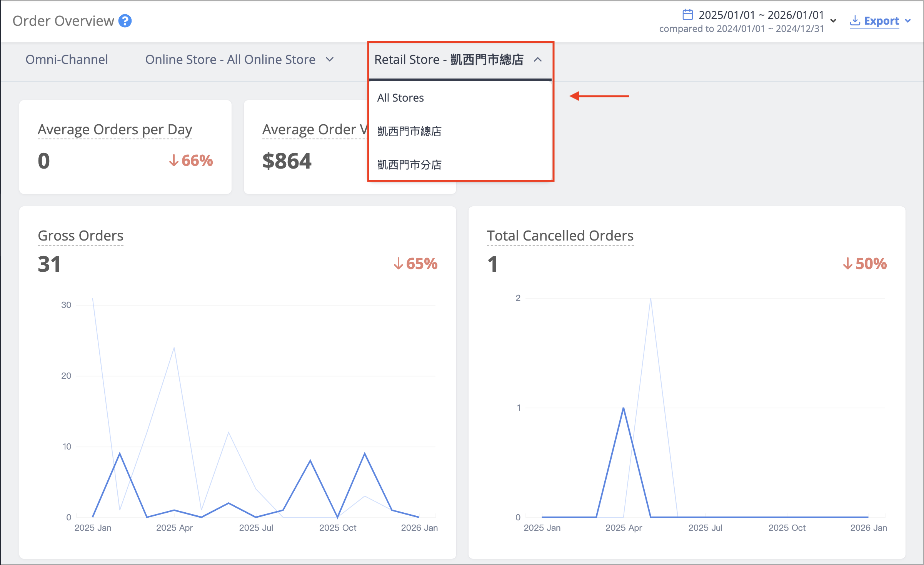This screenshot has width=924, height=565.
Task: Expand the Export options chevron
Action: [x=908, y=21]
